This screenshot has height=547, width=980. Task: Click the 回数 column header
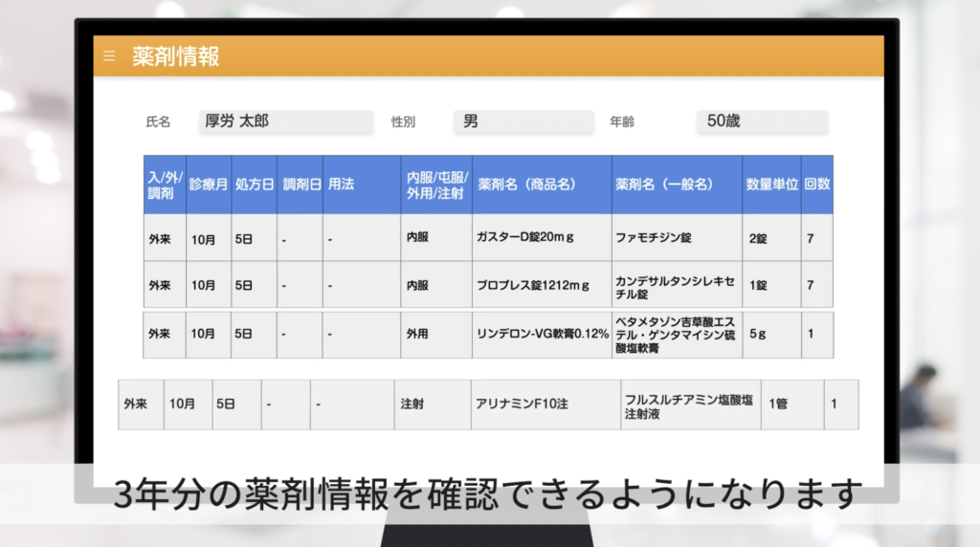point(816,185)
